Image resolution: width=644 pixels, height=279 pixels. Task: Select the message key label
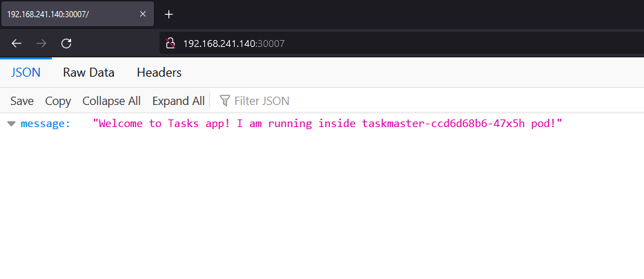[x=46, y=124]
